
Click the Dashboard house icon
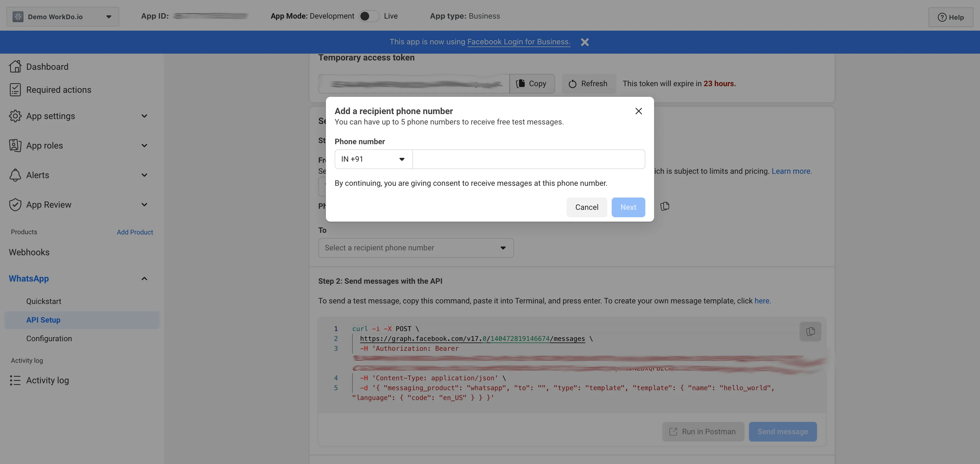(x=15, y=66)
